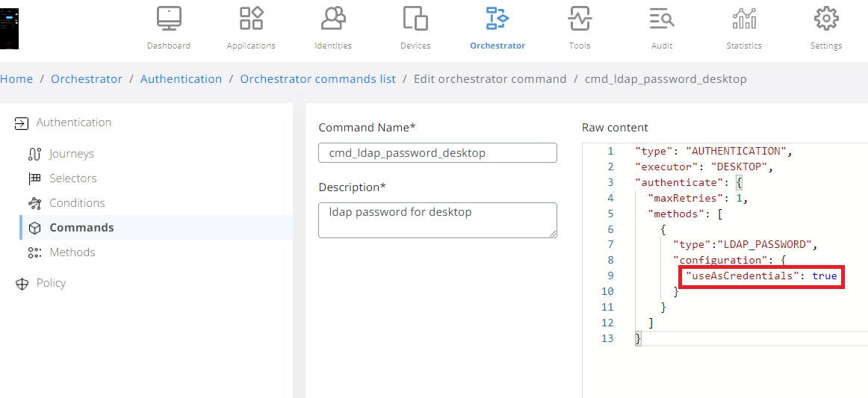Open Selectors in the sidebar
The image size is (868, 398).
pyautogui.click(x=73, y=178)
